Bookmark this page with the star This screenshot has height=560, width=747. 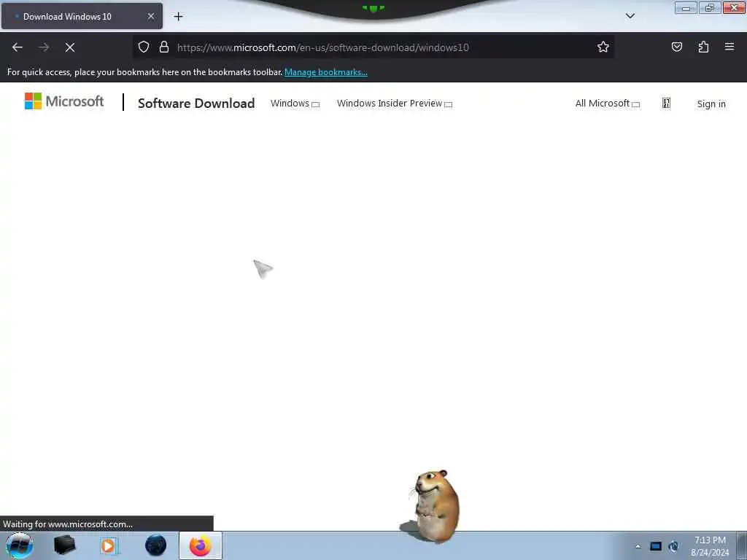click(x=603, y=47)
